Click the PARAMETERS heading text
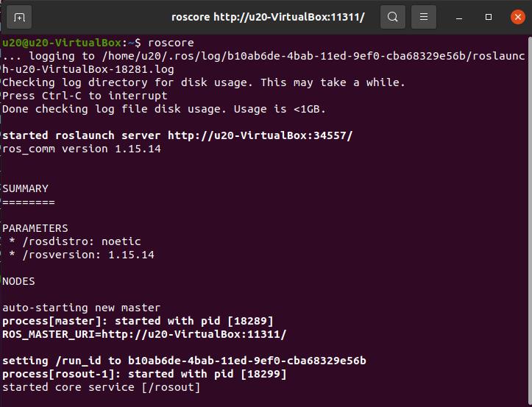 coord(35,228)
